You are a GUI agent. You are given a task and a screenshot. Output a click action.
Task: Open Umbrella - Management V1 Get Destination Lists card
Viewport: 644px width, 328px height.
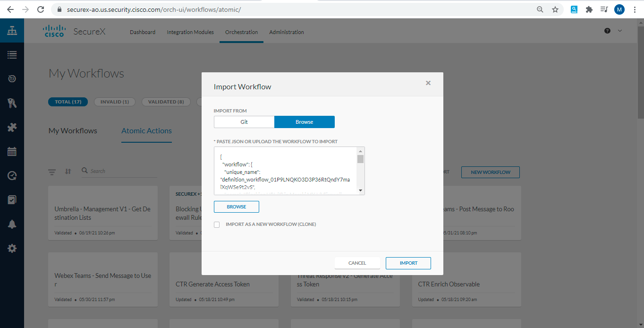coord(103,213)
